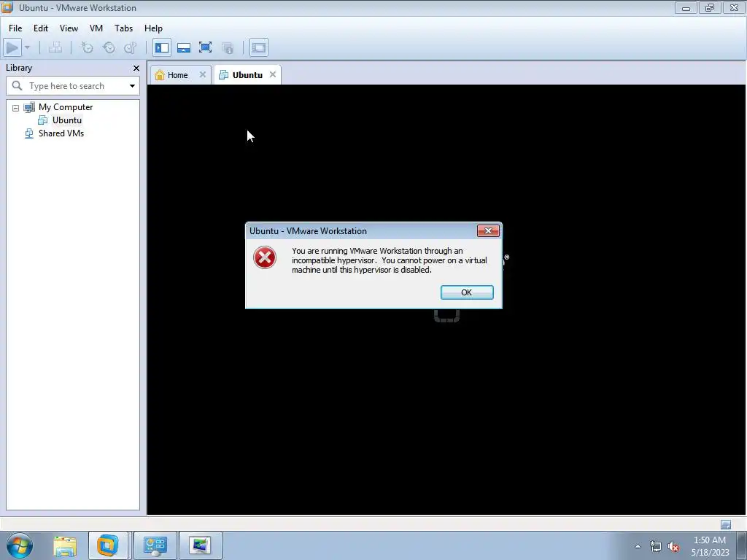Click the console view toolbar icon
747x560 pixels.
coord(259,47)
